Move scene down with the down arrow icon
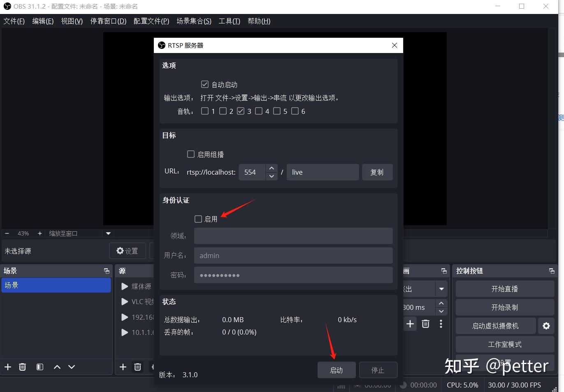The image size is (564, 392). click(x=71, y=367)
